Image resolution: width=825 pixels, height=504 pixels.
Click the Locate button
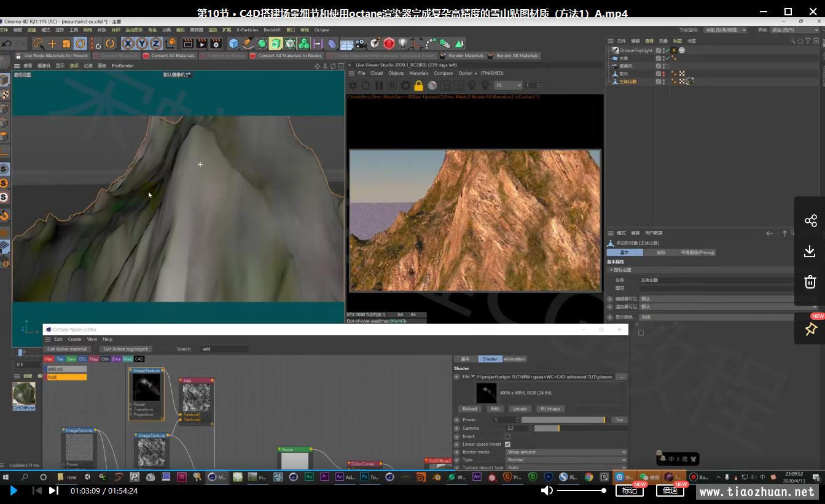520,409
